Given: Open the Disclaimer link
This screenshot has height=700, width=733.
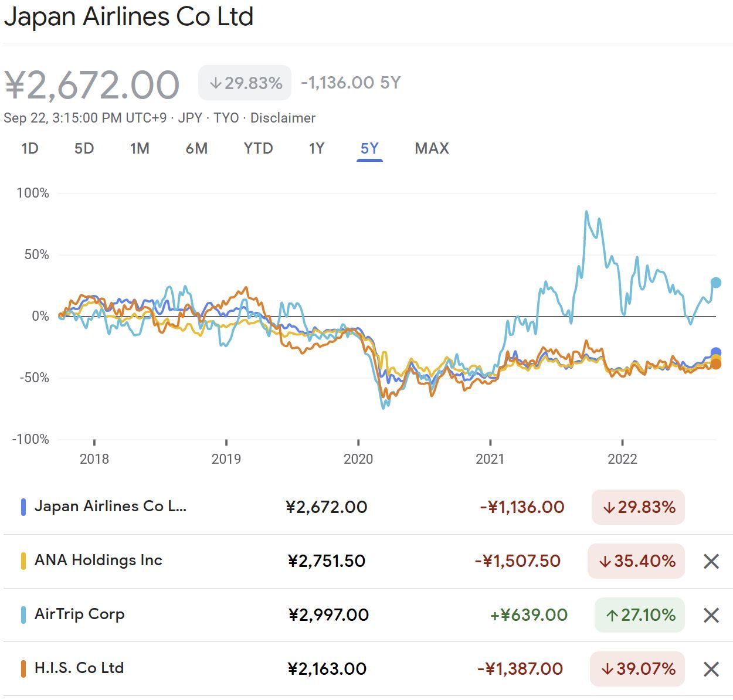Looking at the screenshot, I should pyautogui.click(x=283, y=118).
